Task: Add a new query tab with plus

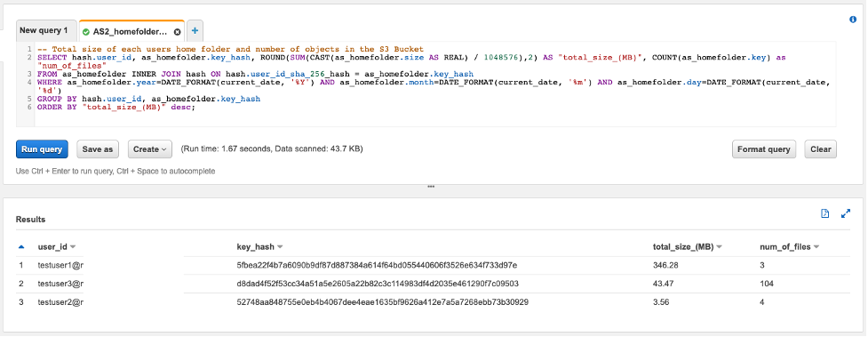Action: tap(195, 31)
